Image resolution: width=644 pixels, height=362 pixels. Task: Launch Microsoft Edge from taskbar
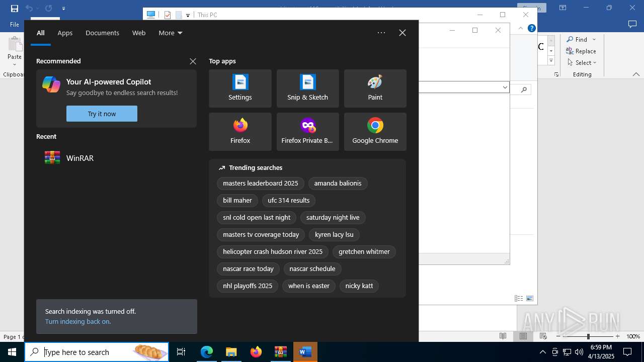click(x=207, y=352)
